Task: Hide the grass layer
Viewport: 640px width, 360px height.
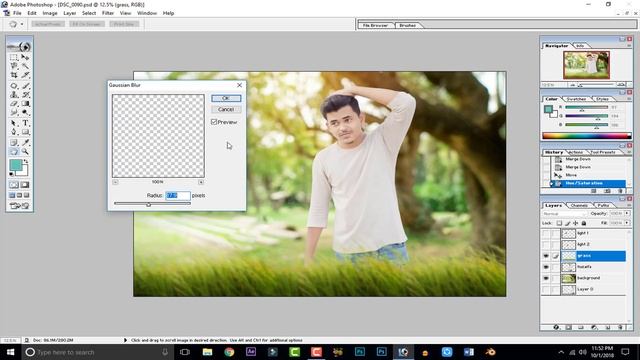Action: (x=546, y=256)
